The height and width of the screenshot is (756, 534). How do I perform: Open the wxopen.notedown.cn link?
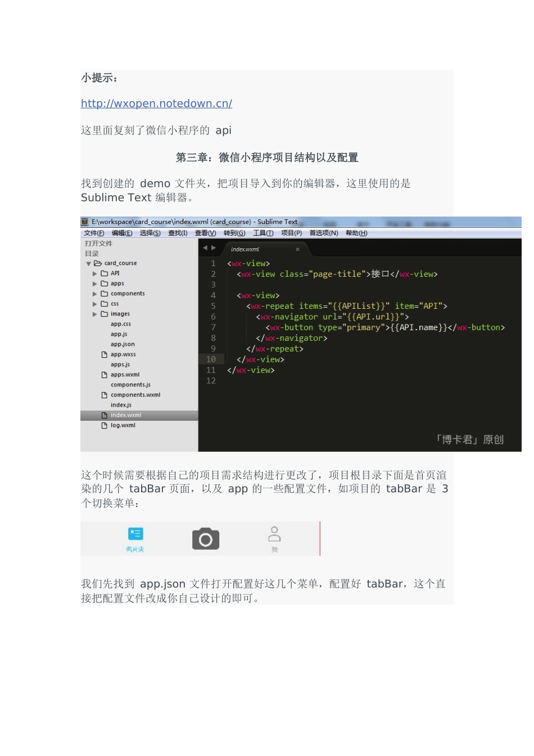tap(156, 103)
